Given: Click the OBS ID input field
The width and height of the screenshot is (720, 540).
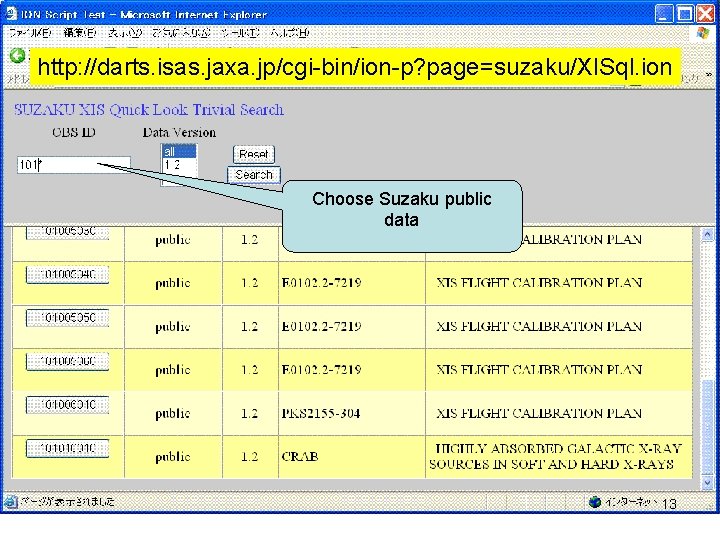Looking at the screenshot, I should pos(74,165).
